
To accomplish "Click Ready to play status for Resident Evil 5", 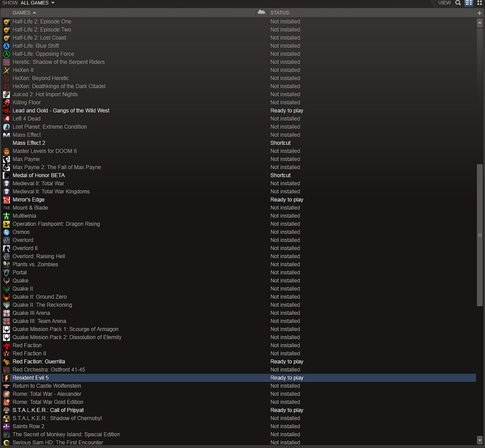I will 287,378.
